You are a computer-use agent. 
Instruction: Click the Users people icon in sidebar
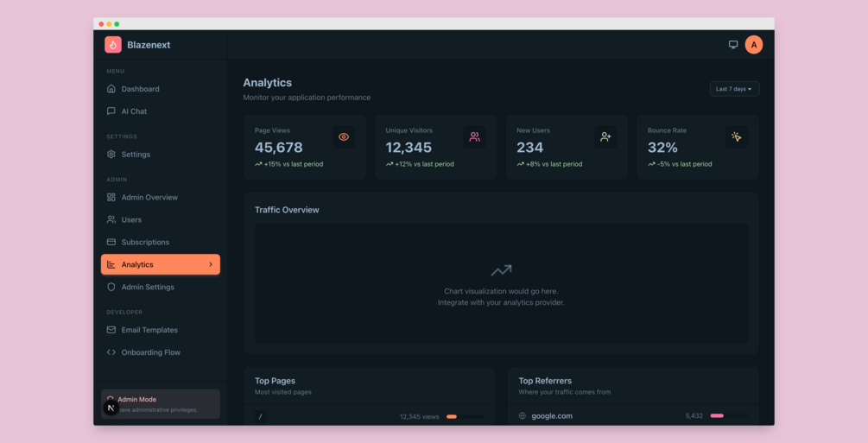[x=111, y=220]
